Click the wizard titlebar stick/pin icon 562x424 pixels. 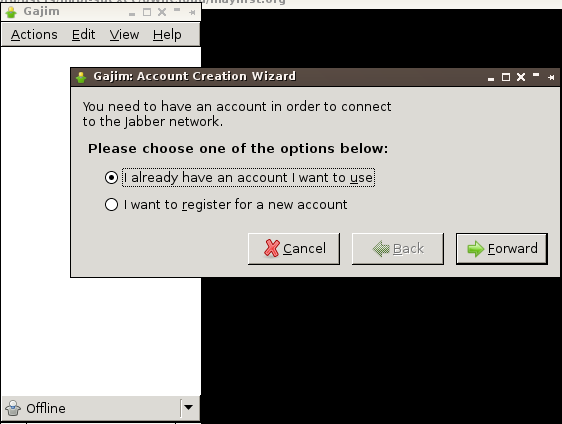tap(551, 77)
